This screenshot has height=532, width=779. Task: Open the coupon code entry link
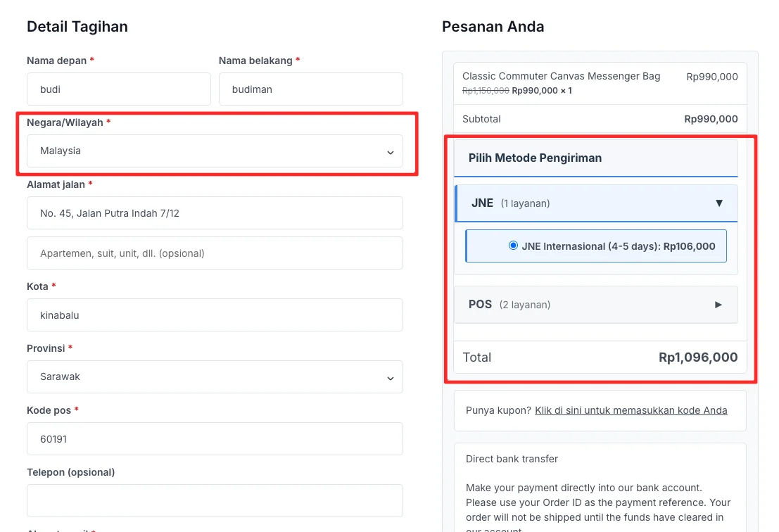(x=631, y=410)
